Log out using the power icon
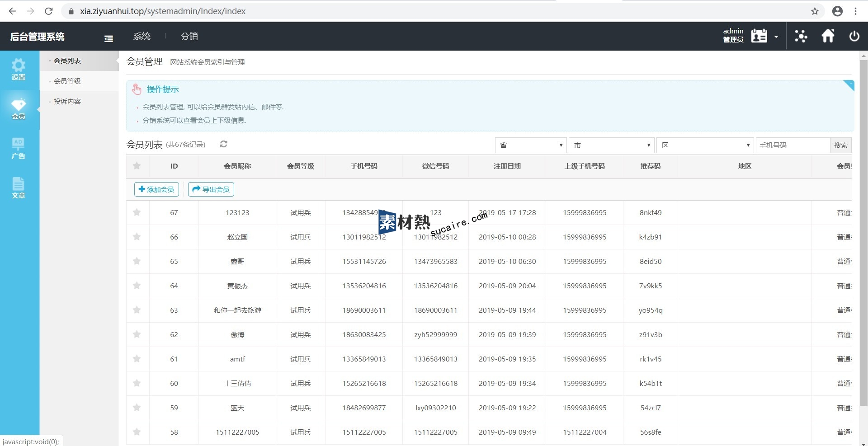 pos(854,36)
